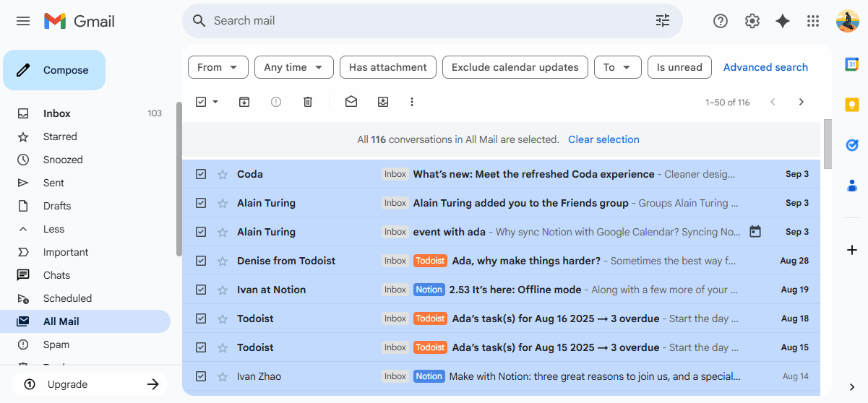Open Contacts side panel icon

[x=852, y=186]
